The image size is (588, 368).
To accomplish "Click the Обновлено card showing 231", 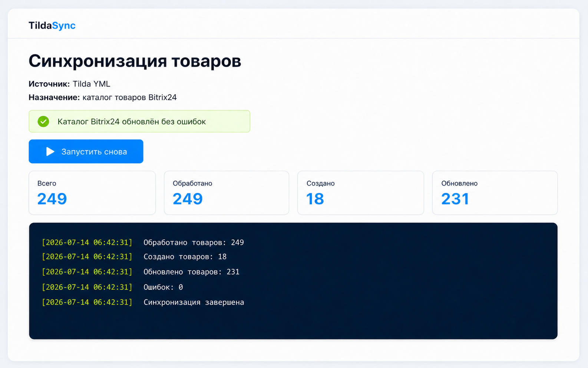I will [x=495, y=193].
